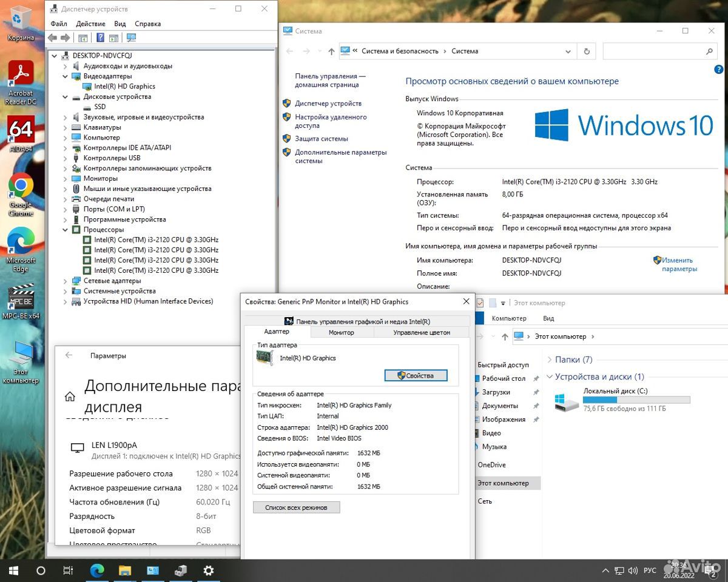Screen dimensions: 728x582
Task: Click the search field in the System window
Action: coord(659,52)
